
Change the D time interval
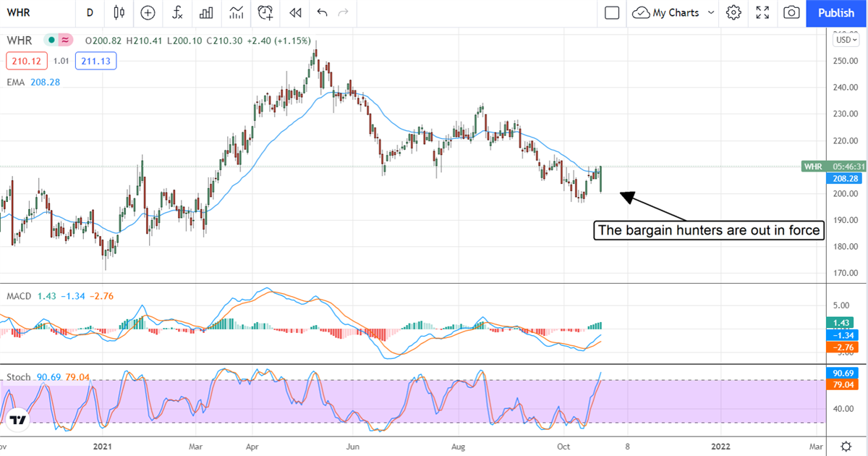[90, 12]
